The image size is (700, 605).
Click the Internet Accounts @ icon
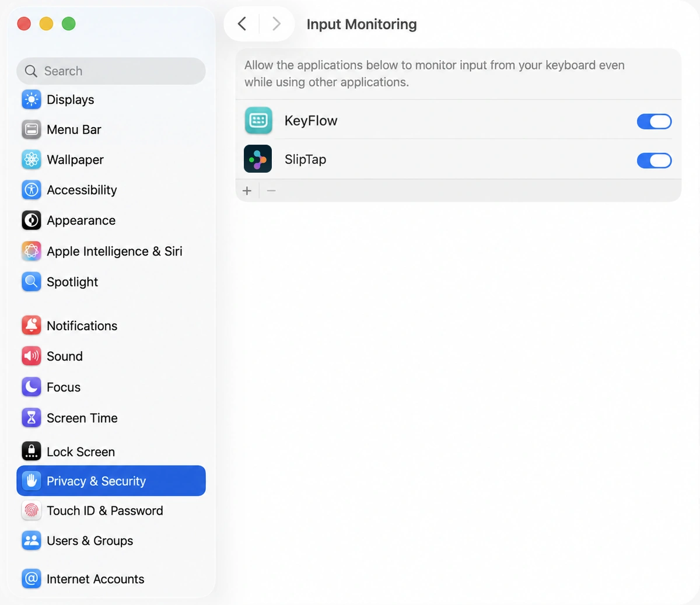pos(32,579)
